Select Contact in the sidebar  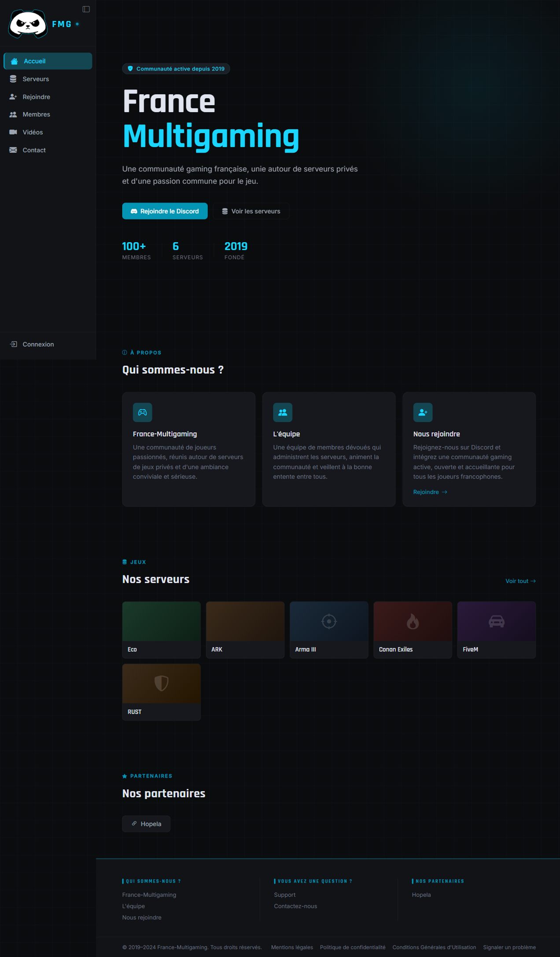click(x=48, y=150)
